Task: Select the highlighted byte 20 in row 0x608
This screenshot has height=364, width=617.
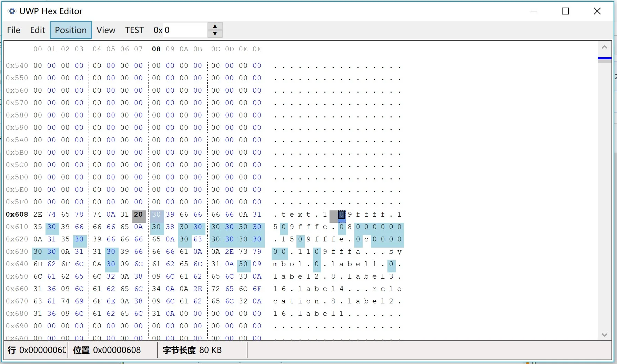Action: (x=139, y=216)
